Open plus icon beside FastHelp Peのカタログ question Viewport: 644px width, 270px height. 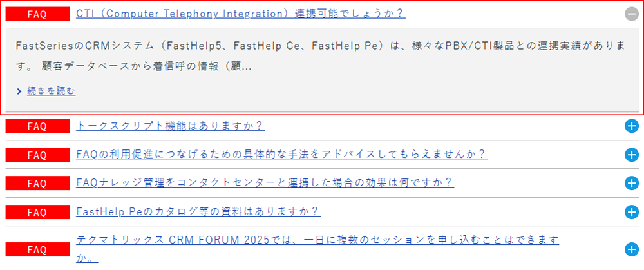[631, 212]
